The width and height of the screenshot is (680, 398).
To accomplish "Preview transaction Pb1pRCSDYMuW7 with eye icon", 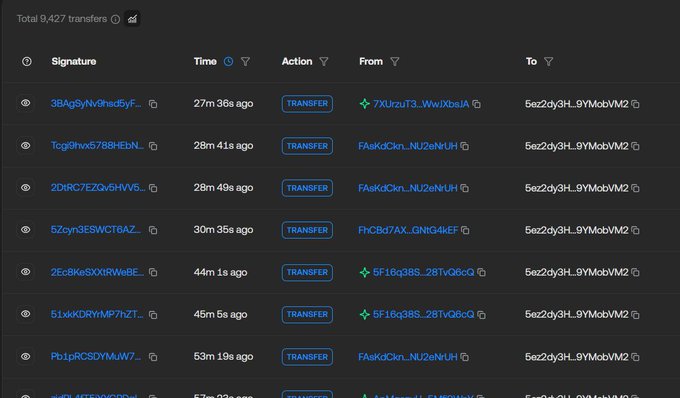I will (x=26, y=356).
